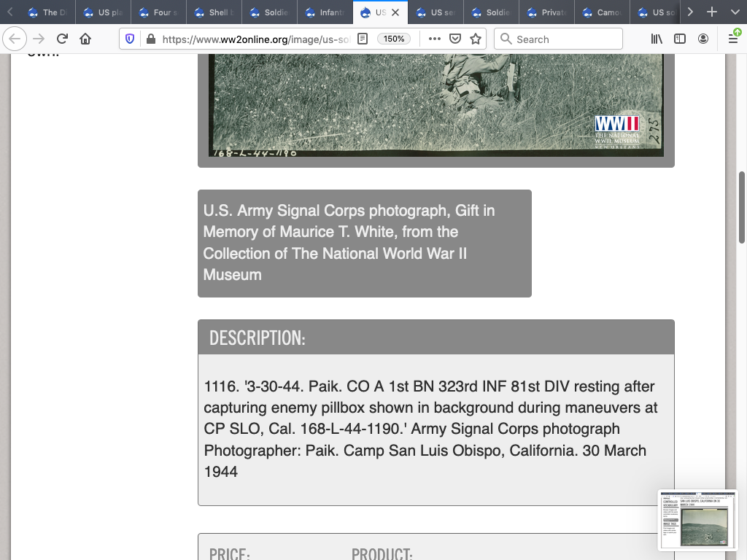Open a new tab

(712, 12)
